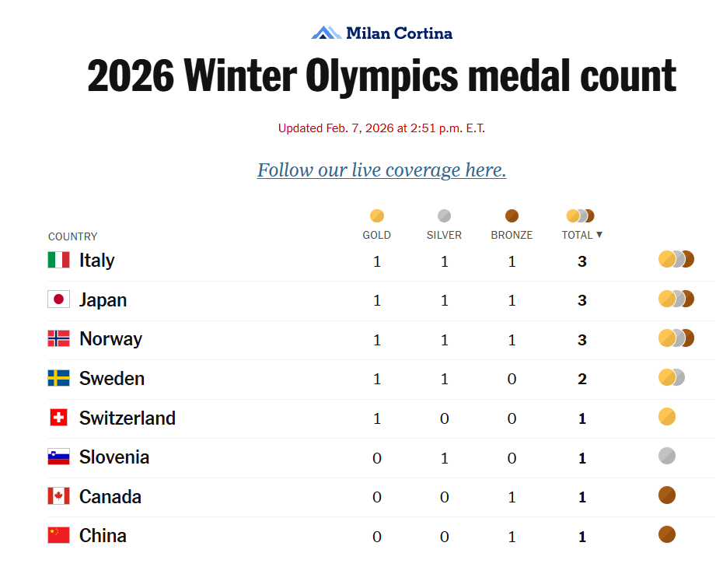
Task: Click the bronze medal icon above BRONZE
Action: point(512,216)
